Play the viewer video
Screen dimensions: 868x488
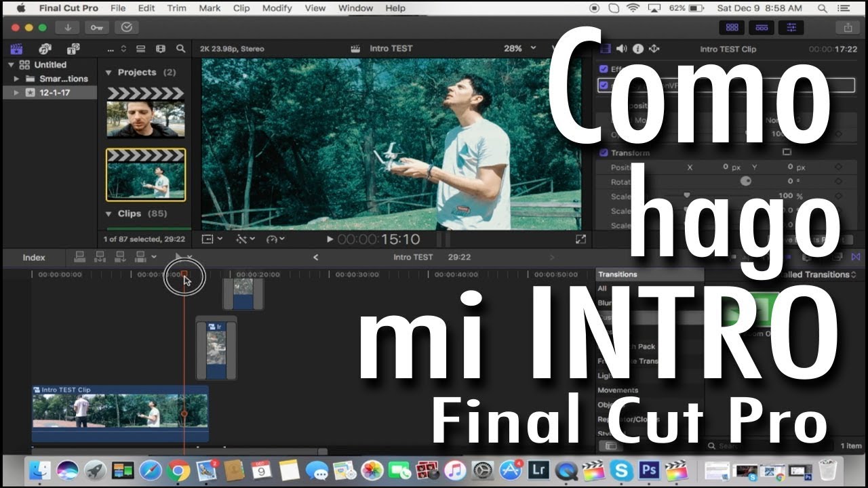(330, 239)
